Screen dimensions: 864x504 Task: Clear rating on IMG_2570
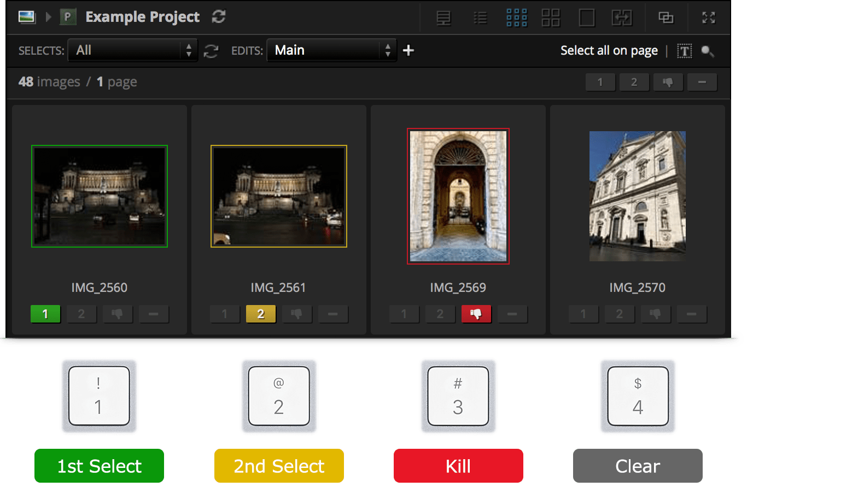tap(692, 314)
